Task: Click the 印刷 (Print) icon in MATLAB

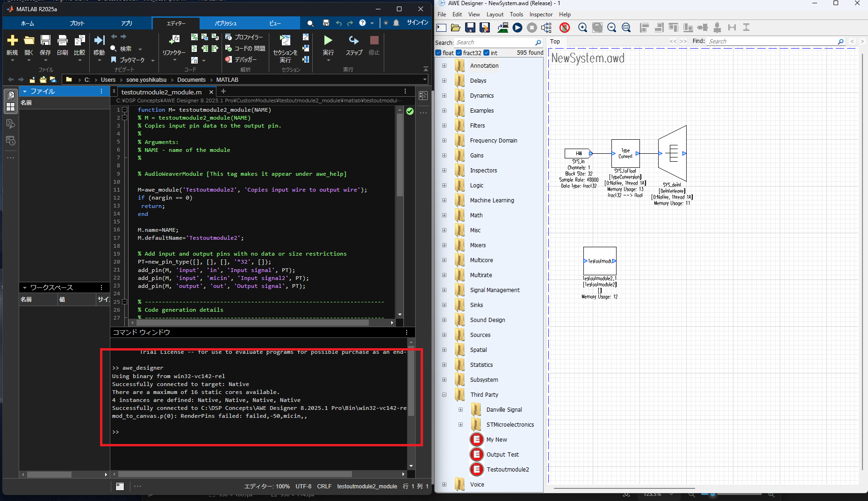Action: [62, 41]
